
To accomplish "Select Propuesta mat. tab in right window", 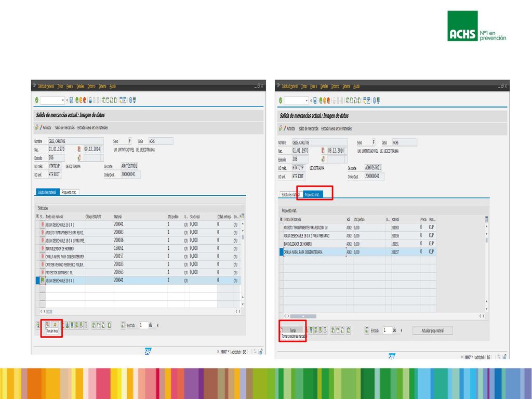I will [313, 194].
